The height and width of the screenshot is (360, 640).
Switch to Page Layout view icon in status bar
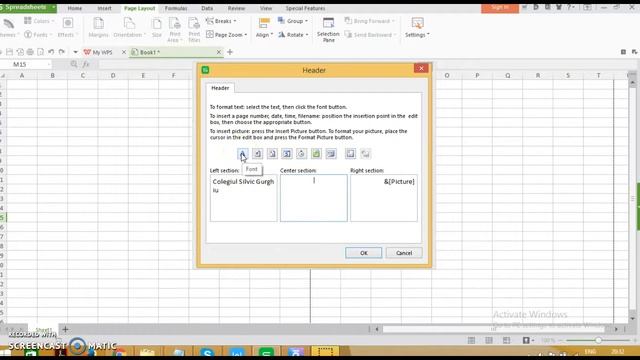[489, 340]
